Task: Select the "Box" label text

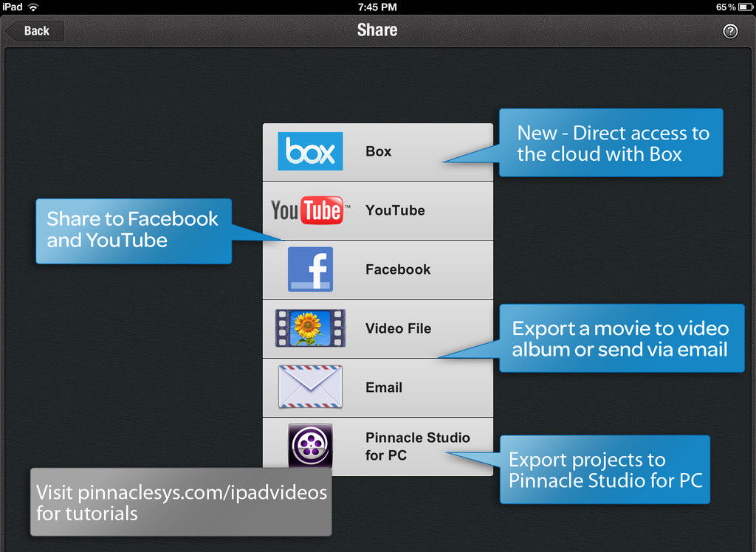Action: (x=379, y=151)
